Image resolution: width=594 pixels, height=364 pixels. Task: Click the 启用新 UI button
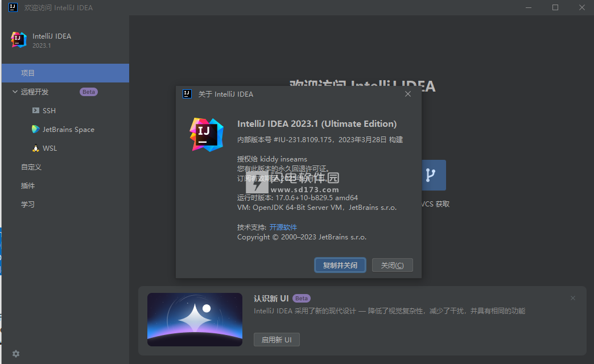[277, 340]
